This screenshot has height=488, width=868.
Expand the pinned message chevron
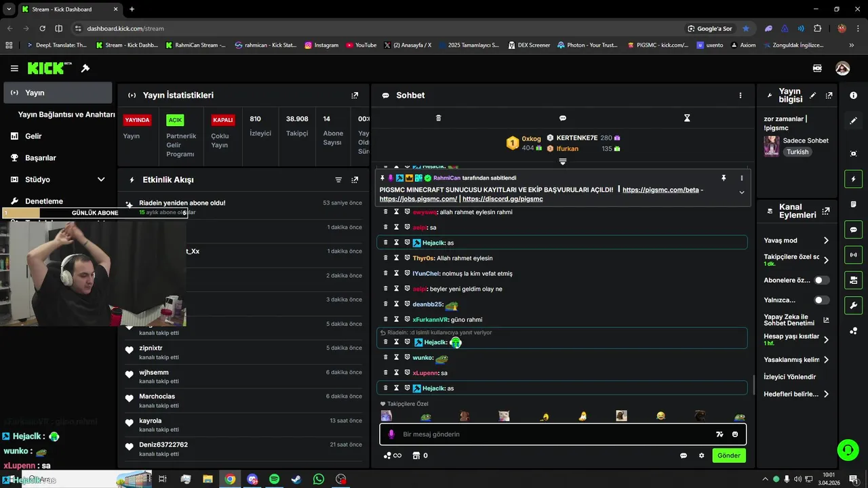[x=741, y=192]
